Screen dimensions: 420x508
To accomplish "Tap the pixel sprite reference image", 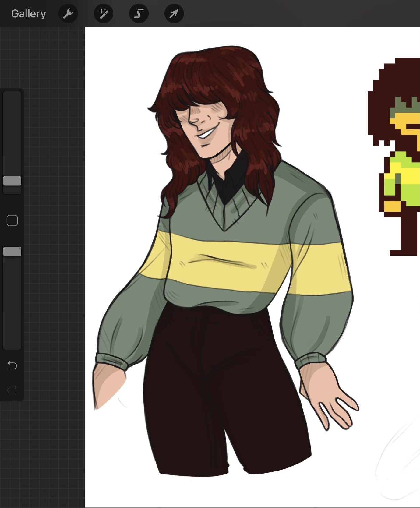I will [394, 157].
